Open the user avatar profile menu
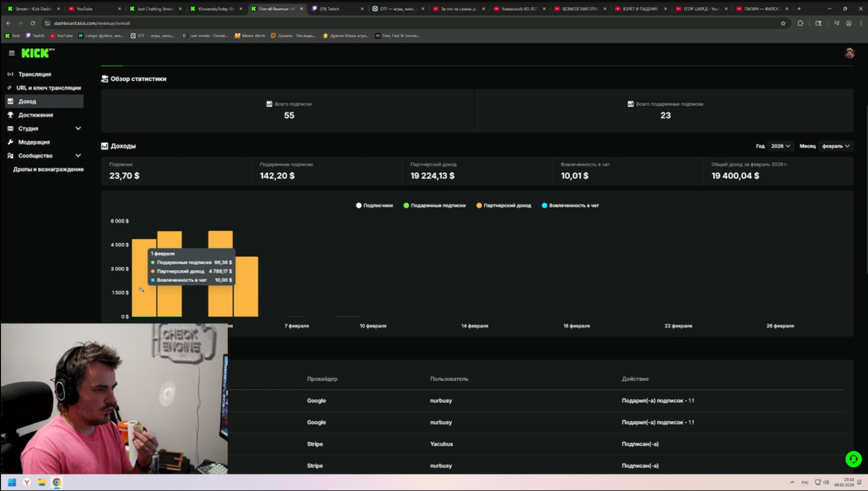This screenshot has width=868, height=491. (849, 53)
